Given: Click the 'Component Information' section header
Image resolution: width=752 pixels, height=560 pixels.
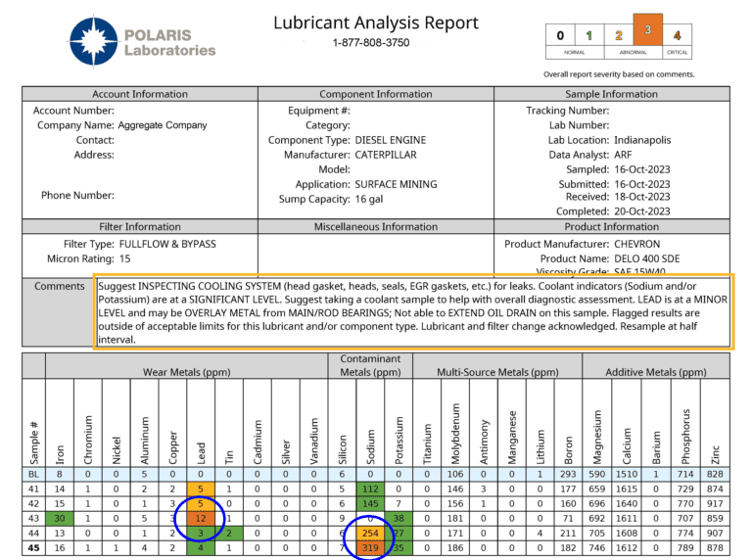Looking at the screenshot, I should pos(376,94).
